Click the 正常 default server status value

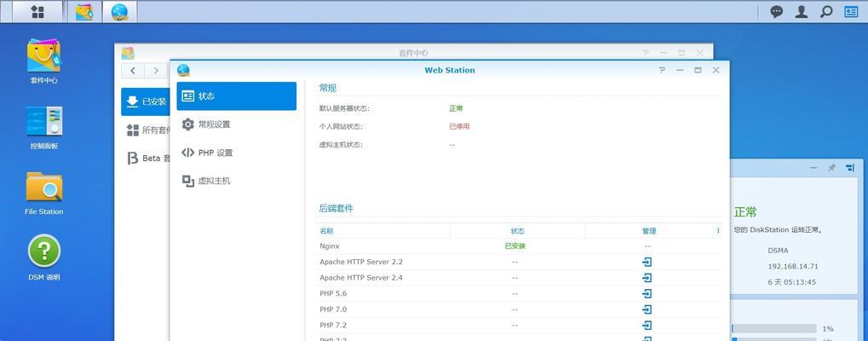[x=456, y=108]
